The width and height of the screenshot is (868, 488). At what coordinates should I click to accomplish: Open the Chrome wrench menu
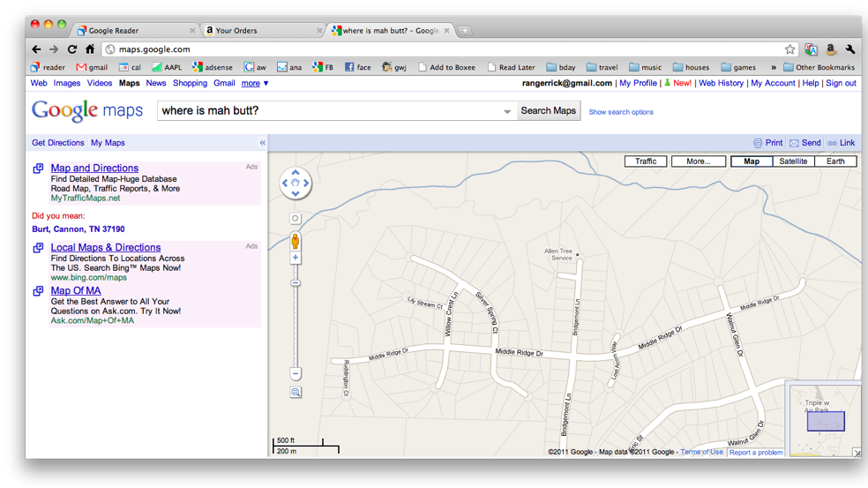pyautogui.click(x=850, y=49)
